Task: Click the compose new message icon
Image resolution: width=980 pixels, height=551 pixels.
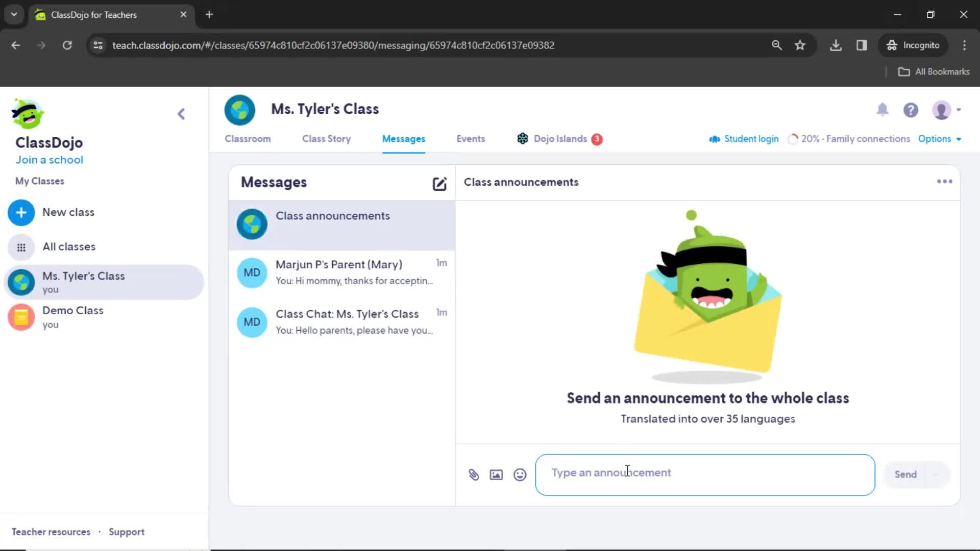Action: (x=439, y=184)
